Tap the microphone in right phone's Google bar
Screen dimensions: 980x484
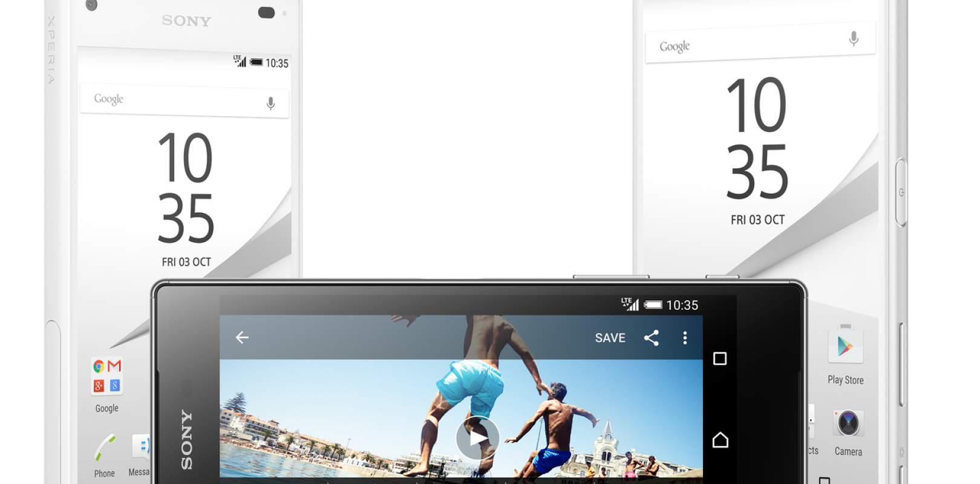pyautogui.click(x=854, y=39)
